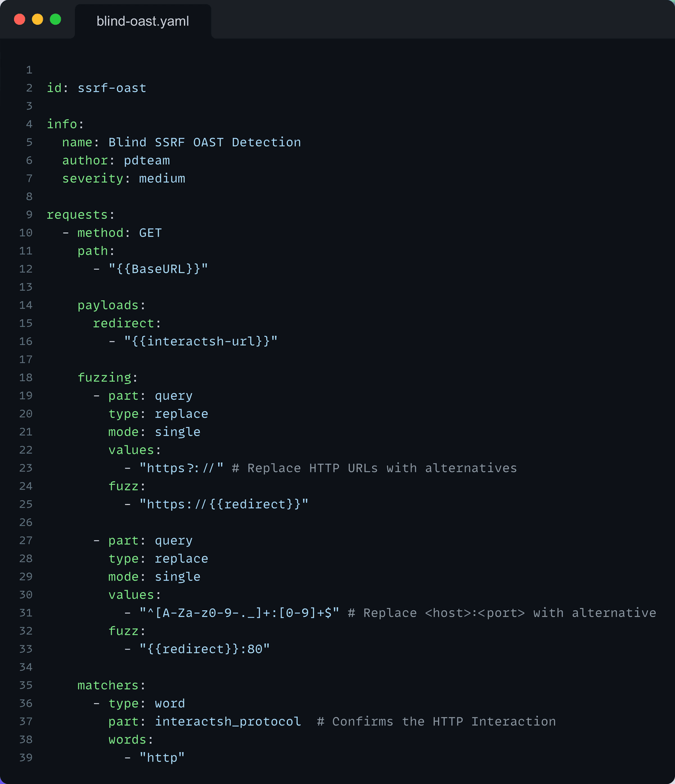Image resolution: width=675 pixels, height=784 pixels.
Task: Click the {{interactsh-url}} payload value
Action: coord(201,341)
